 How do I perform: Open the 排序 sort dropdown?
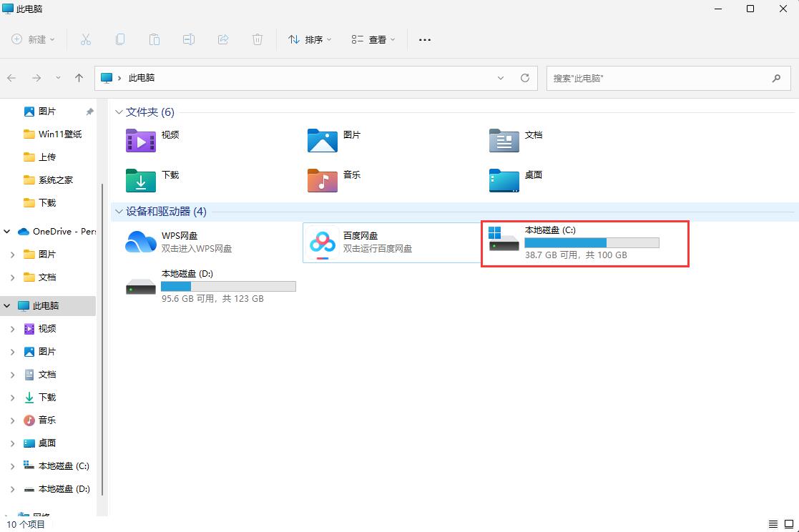(x=309, y=39)
